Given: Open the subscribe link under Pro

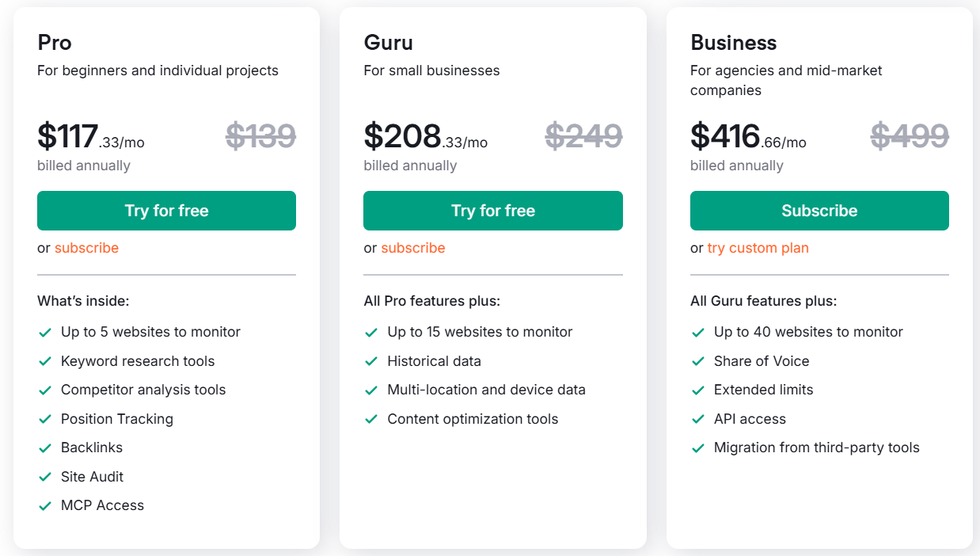Looking at the screenshot, I should coord(86,247).
